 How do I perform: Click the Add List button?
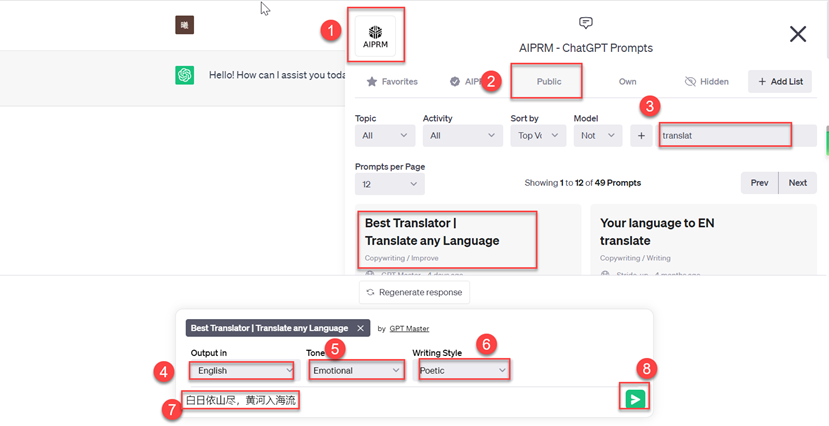pos(780,81)
